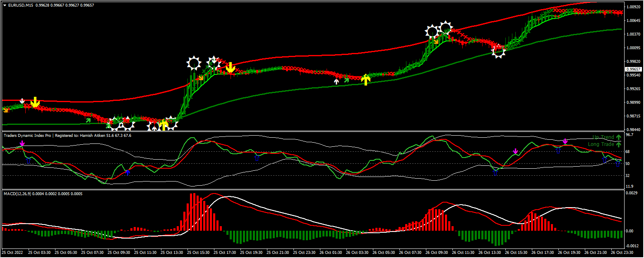Click the green up-trend arrow beside Up Trend text
This screenshot has height=258, width=644.
[618, 137]
